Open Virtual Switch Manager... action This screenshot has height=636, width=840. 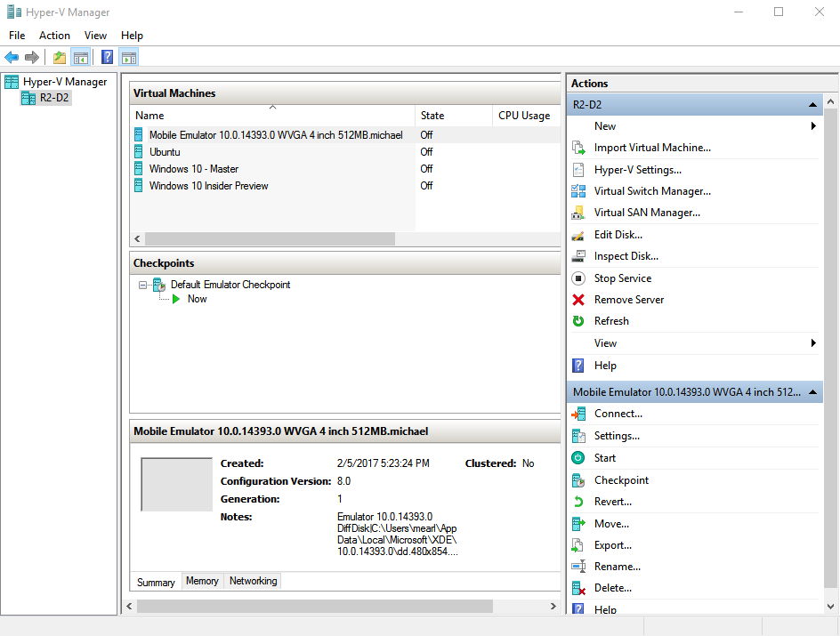click(x=652, y=191)
